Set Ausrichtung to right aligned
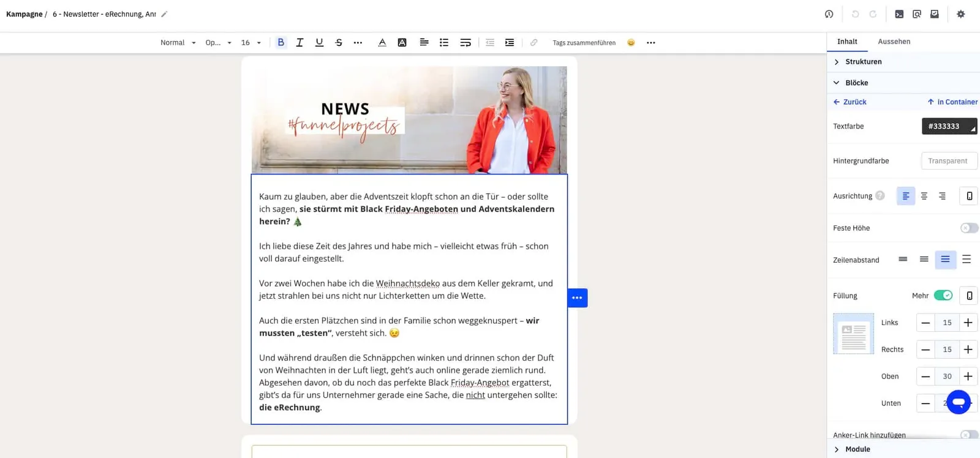The width and height of the screenshot is (980, 458). pyautogui.click(x=942, y=196)
